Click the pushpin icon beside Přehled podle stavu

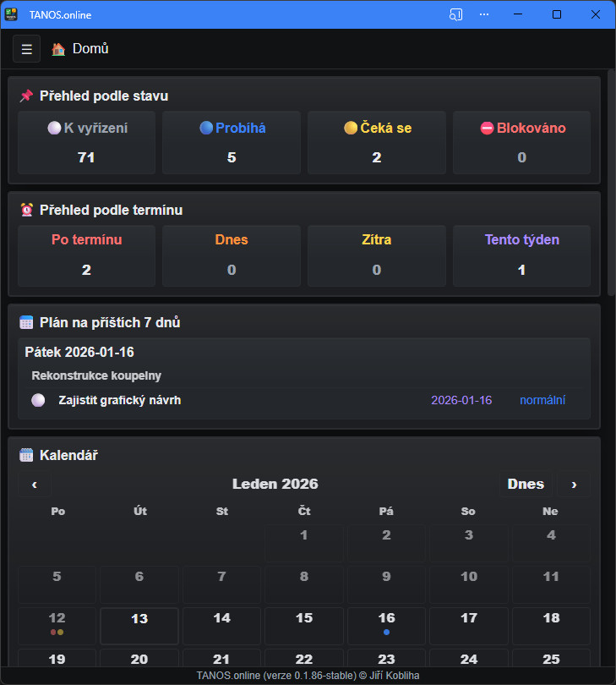click(x=26, y=96)
